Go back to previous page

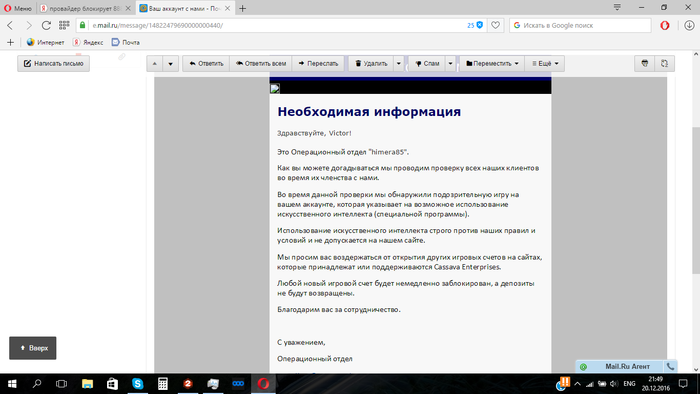(x=10, y=25)
